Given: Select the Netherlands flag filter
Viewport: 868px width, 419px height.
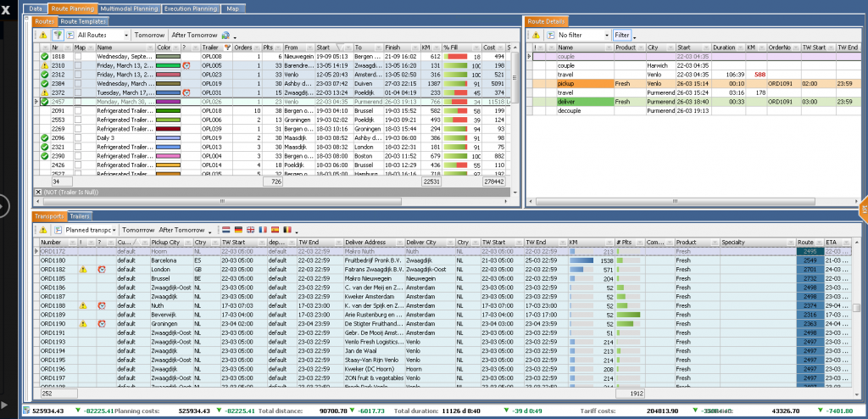Looking at the screenshot, I should coord(225,230).
